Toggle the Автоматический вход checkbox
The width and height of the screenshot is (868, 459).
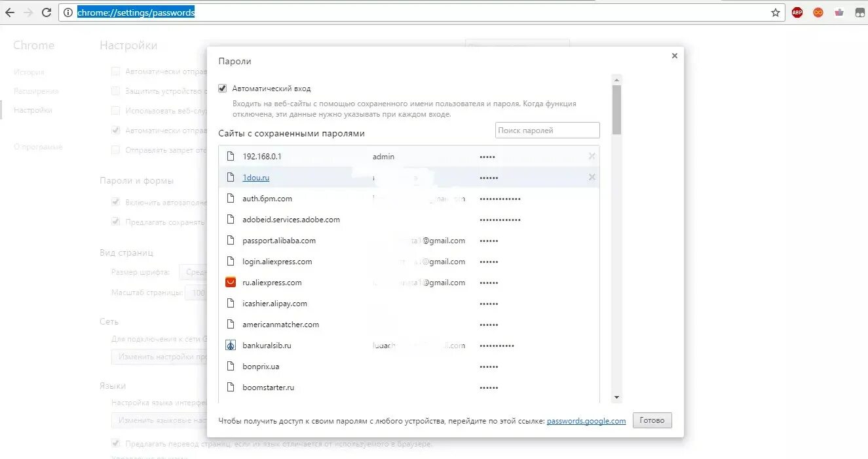click(x=222, y=88)
